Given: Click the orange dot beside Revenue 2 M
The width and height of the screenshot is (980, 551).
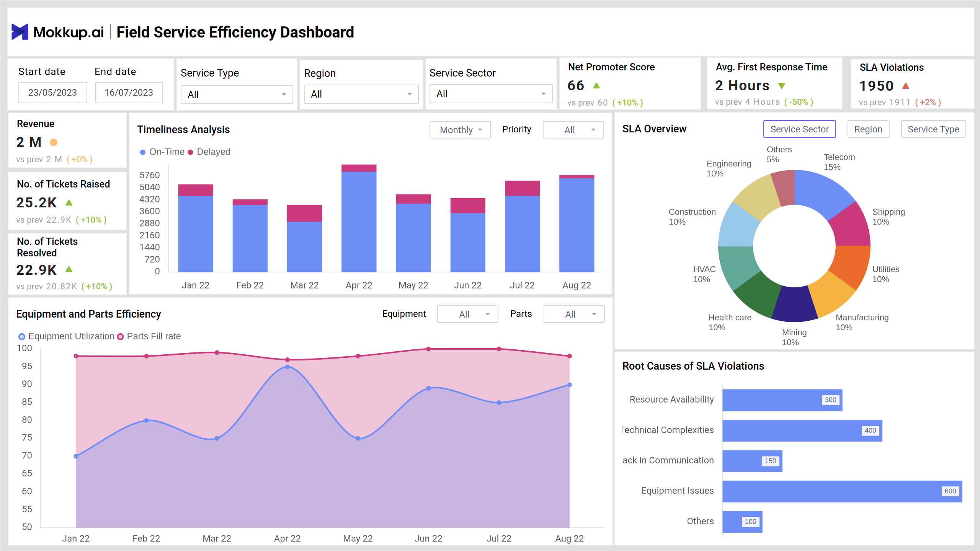Looking at the screenshot, I should [x=54, y=142].
